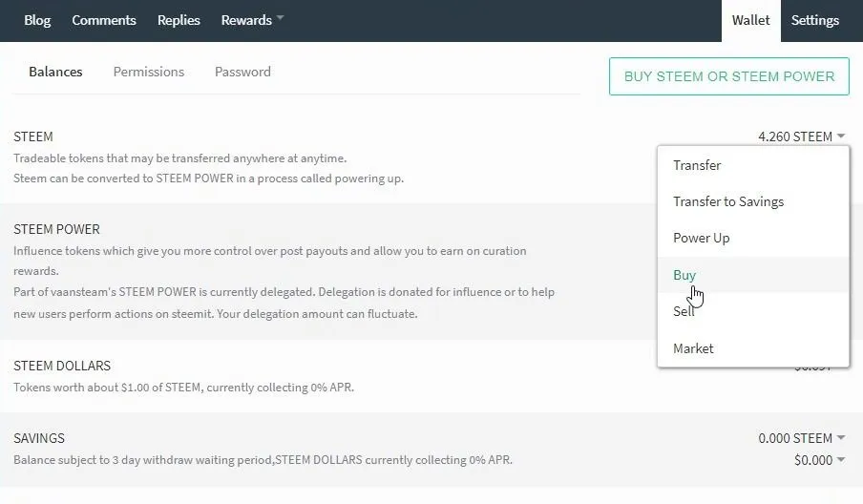
Task: Open the Password tab
Action: click(x=242, y=72)
